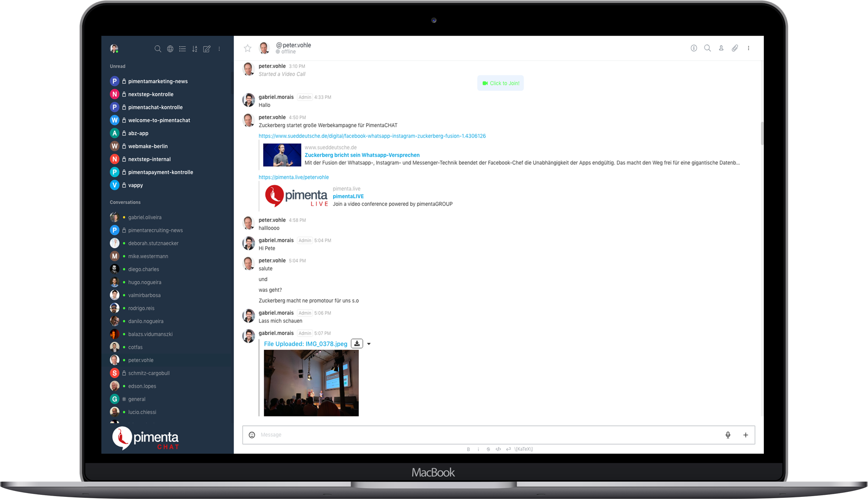Image resolution: width=868 pixels, height=499 pixels.
Task: Open the sidebar search icon
Action: click(157, 49)
